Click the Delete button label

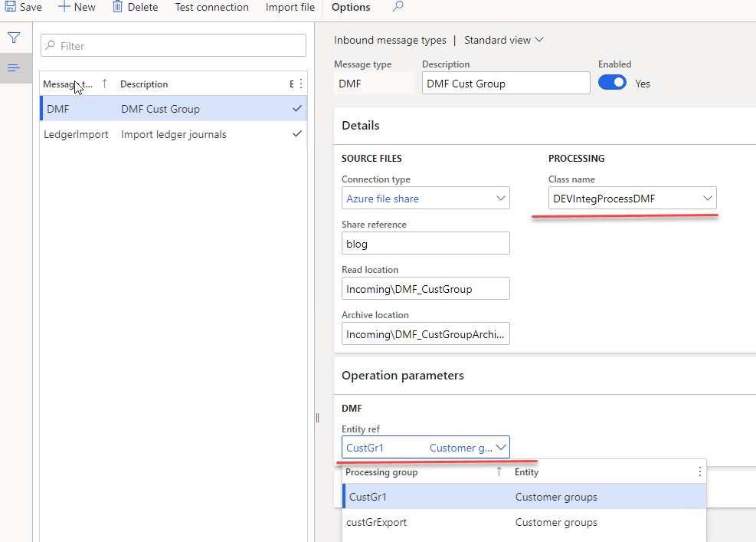(142, 7)
